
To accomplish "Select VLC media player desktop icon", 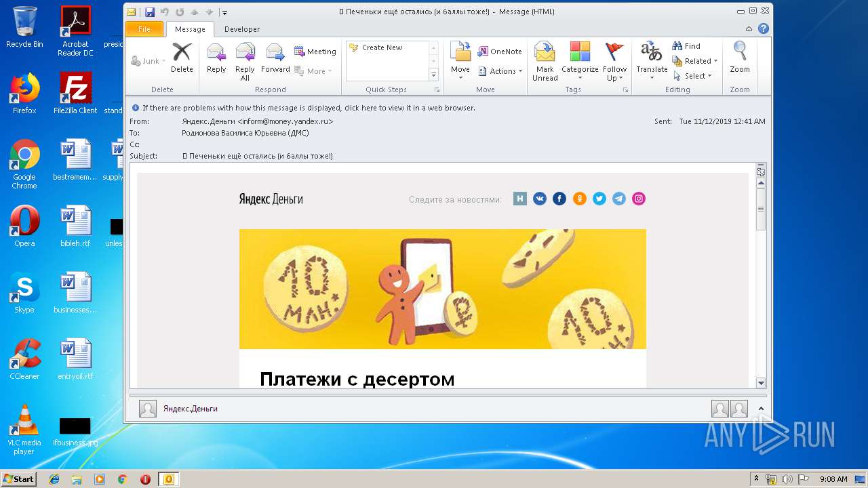I will tap(24, 430).
